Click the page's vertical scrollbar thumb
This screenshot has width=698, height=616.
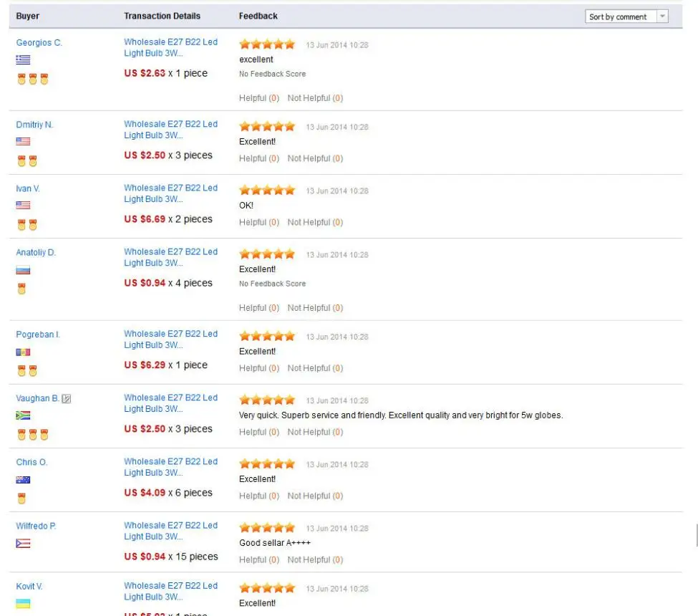click(697, 535)
